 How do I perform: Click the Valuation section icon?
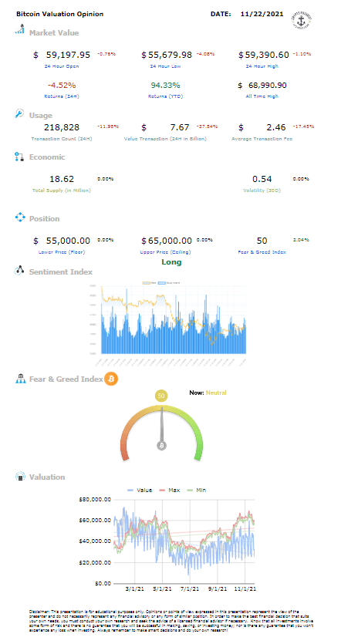(20, 477)
